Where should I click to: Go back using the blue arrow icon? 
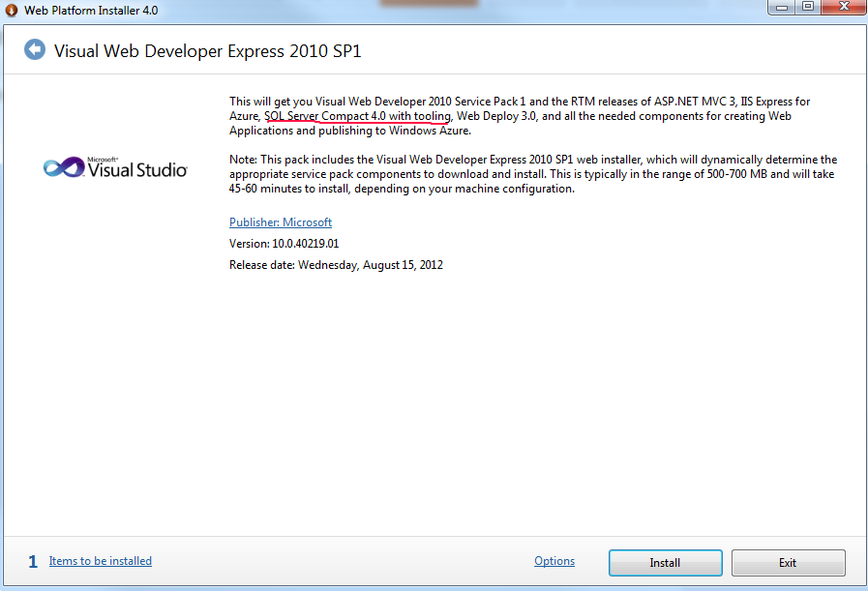[34, 49]
